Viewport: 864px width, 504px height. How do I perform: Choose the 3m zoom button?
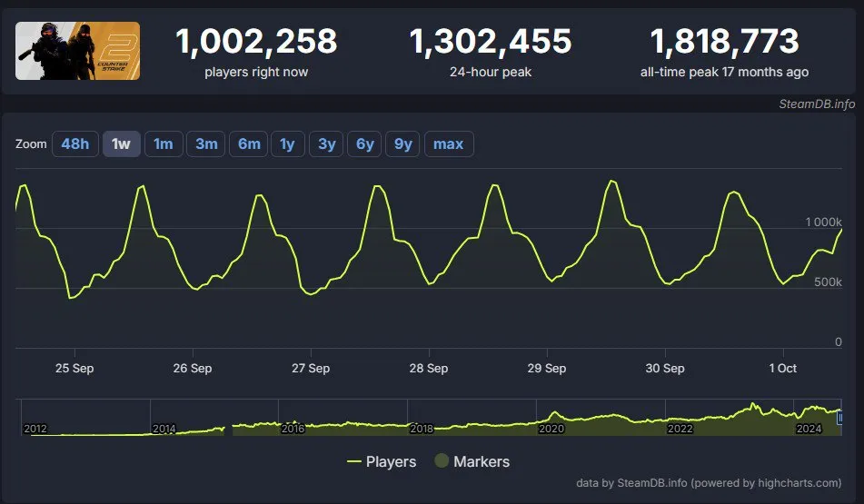pyautogui.click(x=206, y=144)
